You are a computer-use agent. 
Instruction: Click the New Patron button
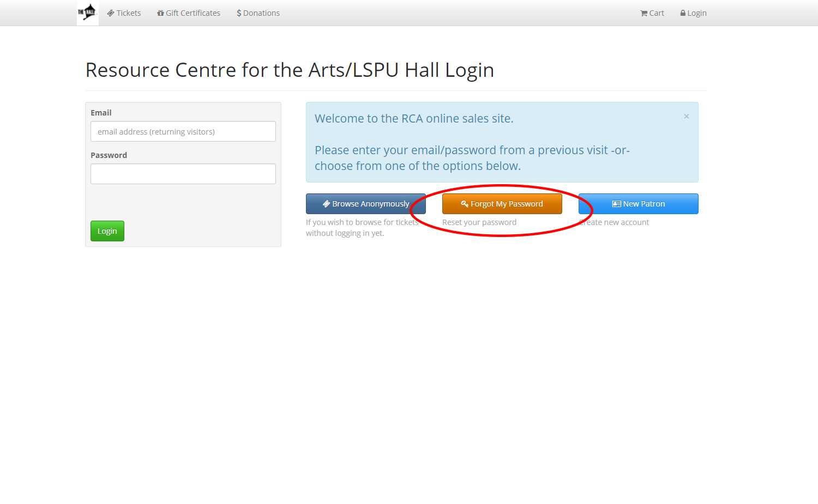639,204
